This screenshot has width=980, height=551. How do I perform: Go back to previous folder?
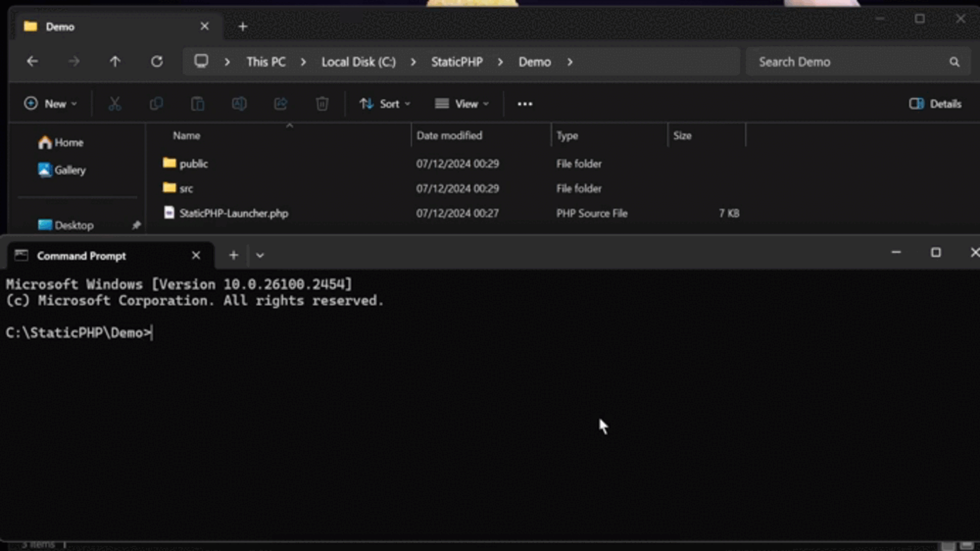tap(33, 62)
